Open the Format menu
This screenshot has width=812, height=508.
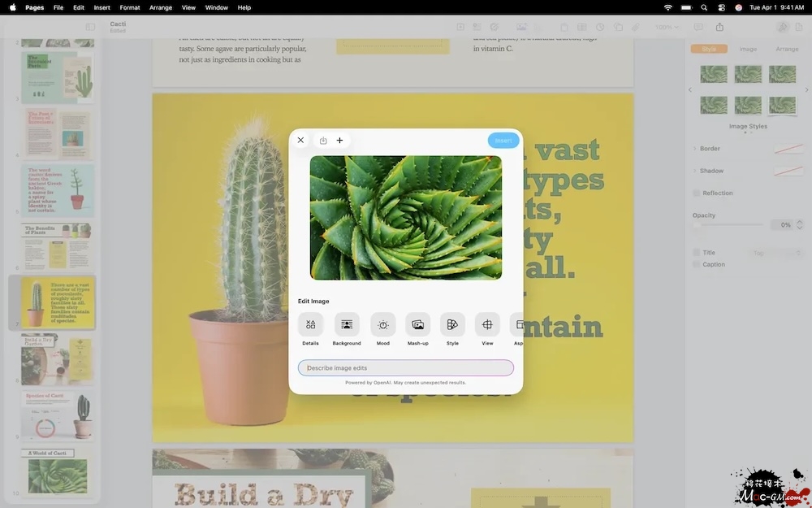(x=130, y=7)
